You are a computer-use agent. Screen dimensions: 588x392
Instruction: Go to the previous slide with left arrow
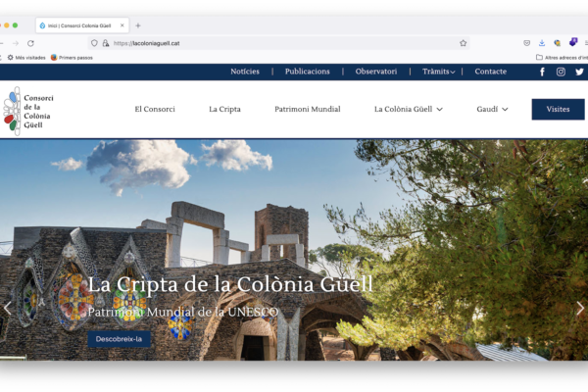click(8, 308)
